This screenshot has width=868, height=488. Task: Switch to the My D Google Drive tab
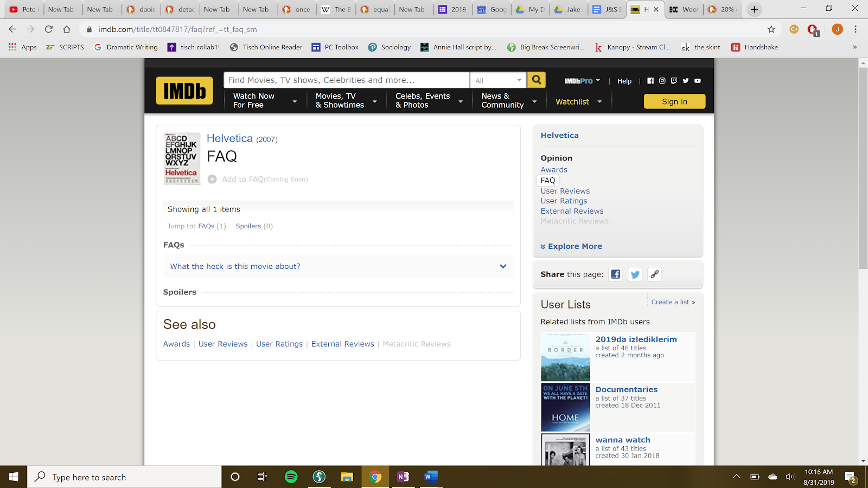pos(531,9)
